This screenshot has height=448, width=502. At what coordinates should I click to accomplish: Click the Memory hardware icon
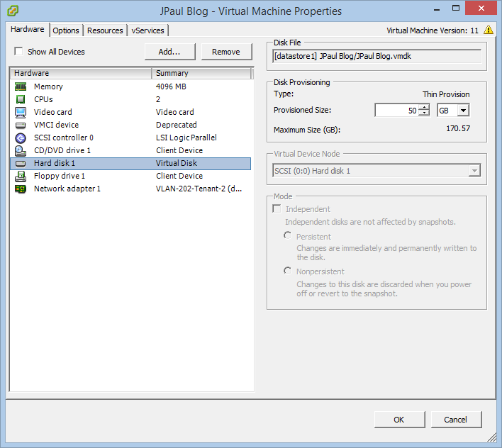21,86
